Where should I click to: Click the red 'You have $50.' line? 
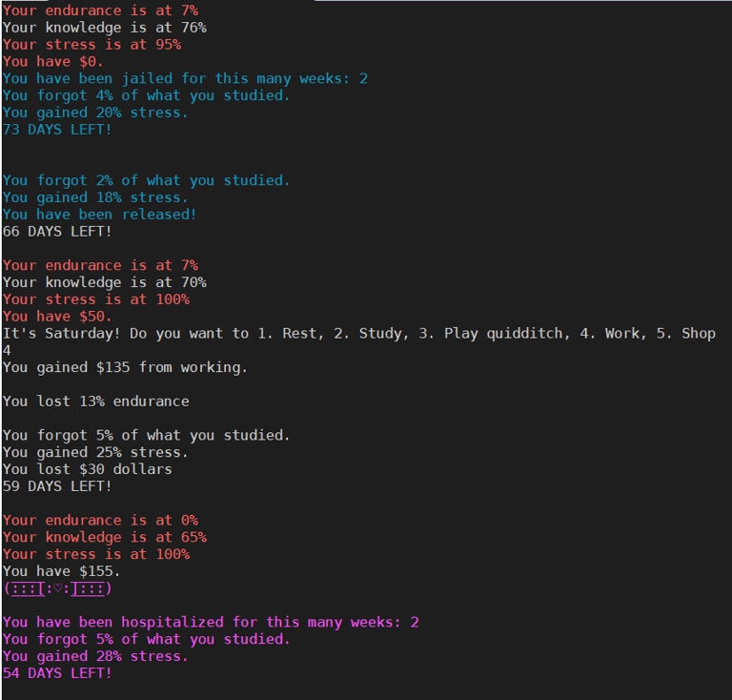pyautogui.click(x=57, y=317)
